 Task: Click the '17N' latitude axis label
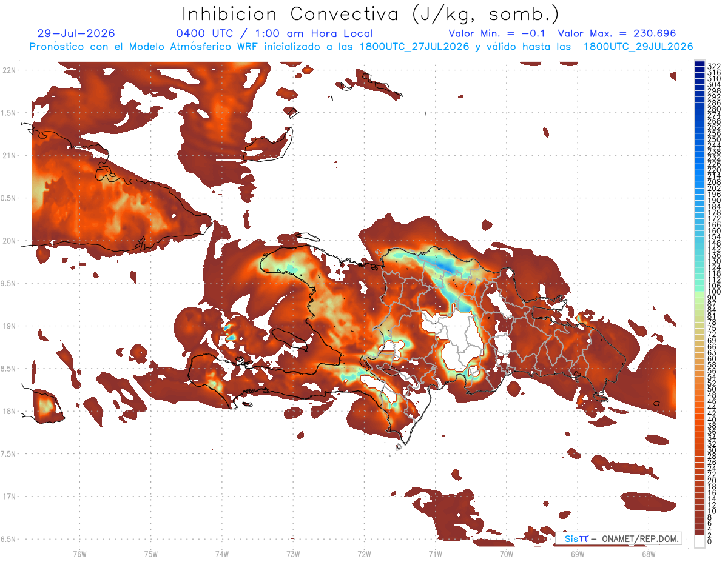pyautogui.click(x=8, y=497)
